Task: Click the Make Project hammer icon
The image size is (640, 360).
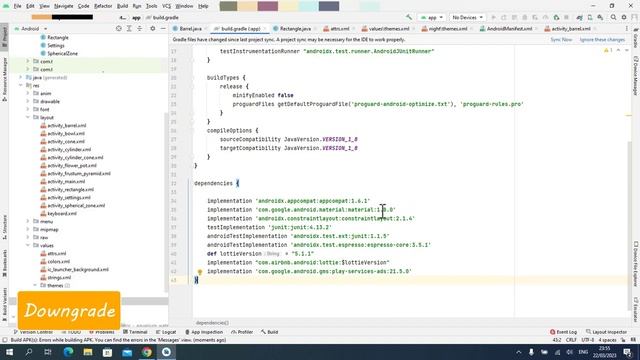Action: pos(409,18)
